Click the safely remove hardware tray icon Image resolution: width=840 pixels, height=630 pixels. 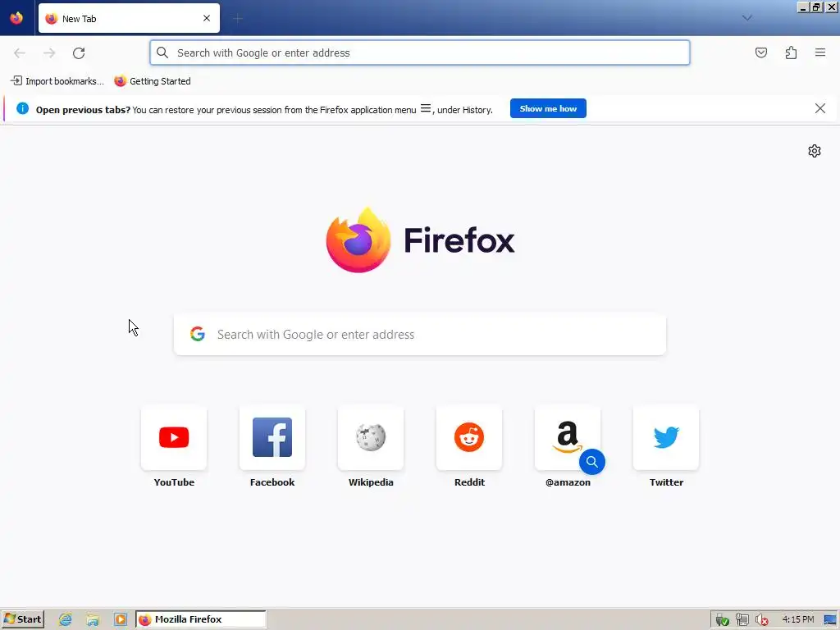tap(722, 620)
